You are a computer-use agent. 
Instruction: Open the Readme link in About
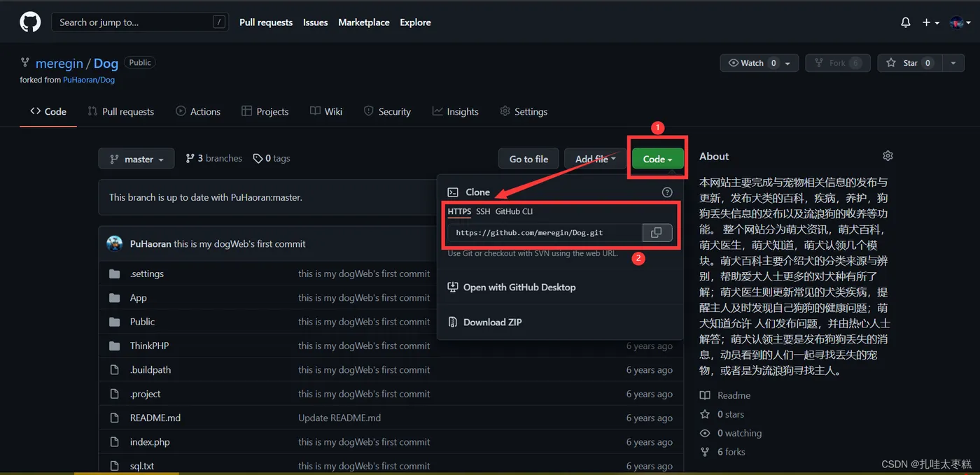(725, 395)
